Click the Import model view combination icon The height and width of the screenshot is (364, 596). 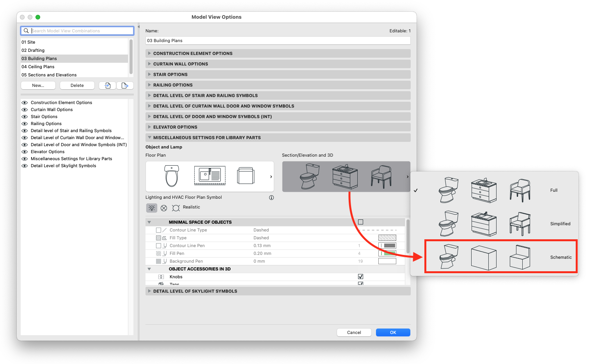click(x=107, y=85)
